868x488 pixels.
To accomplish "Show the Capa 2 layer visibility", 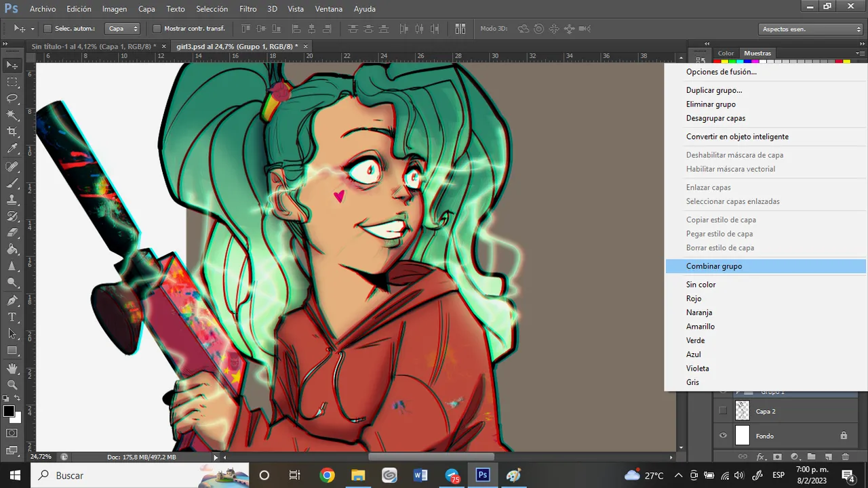I will coord(723,411).
